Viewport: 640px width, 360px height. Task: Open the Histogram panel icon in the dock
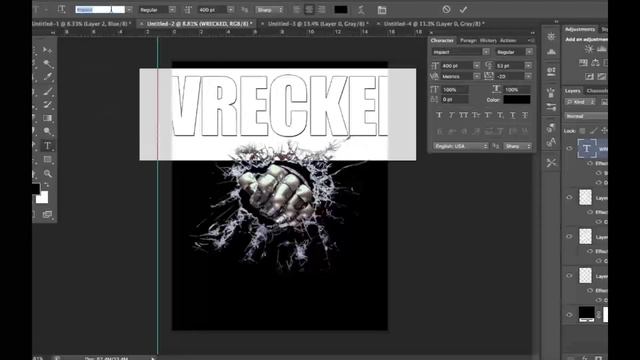(551, 52)
